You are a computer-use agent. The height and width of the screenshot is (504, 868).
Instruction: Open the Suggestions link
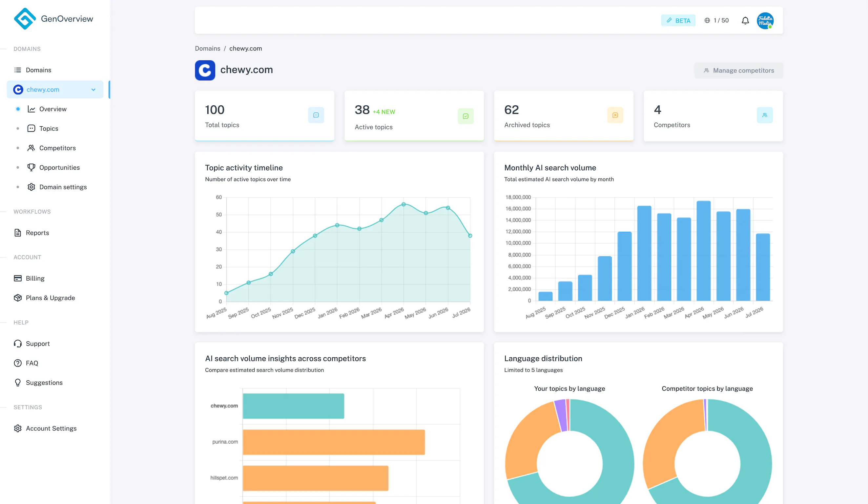click(x=44, y=383)
